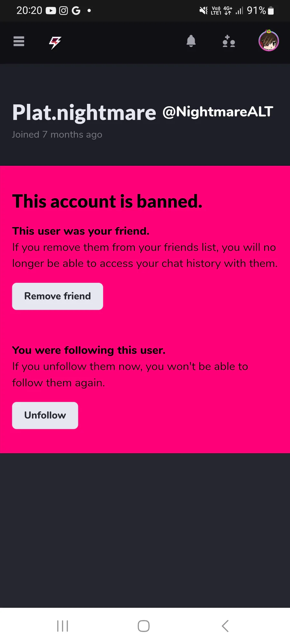
Task: Tap the muted sound status icon
Action: click(203, 11)
